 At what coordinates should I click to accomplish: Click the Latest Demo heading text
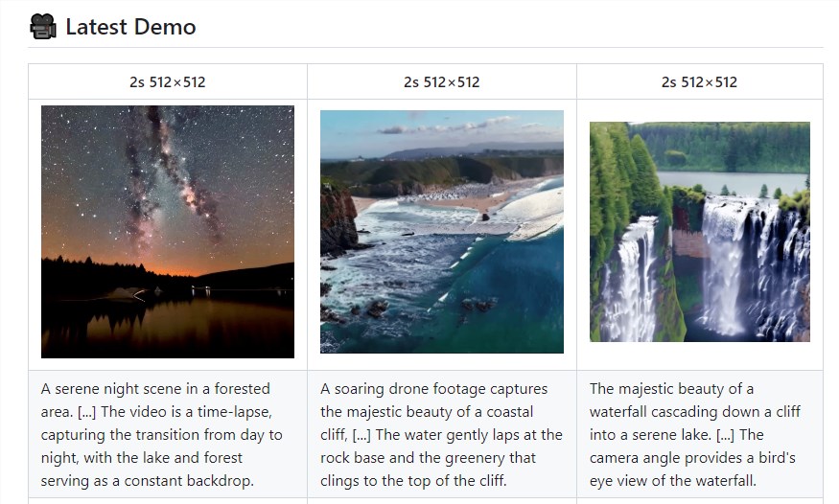coord(130,27)
